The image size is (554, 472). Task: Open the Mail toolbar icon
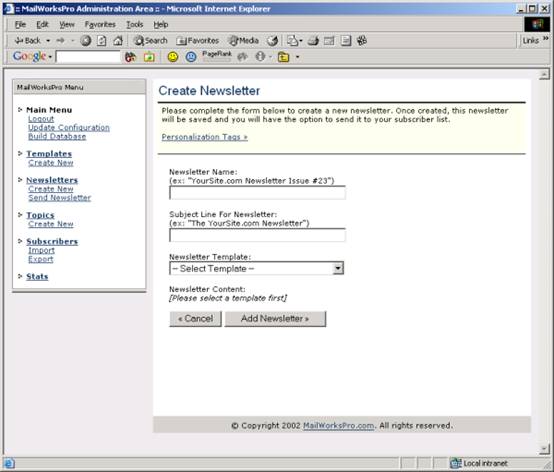(294, 41)
